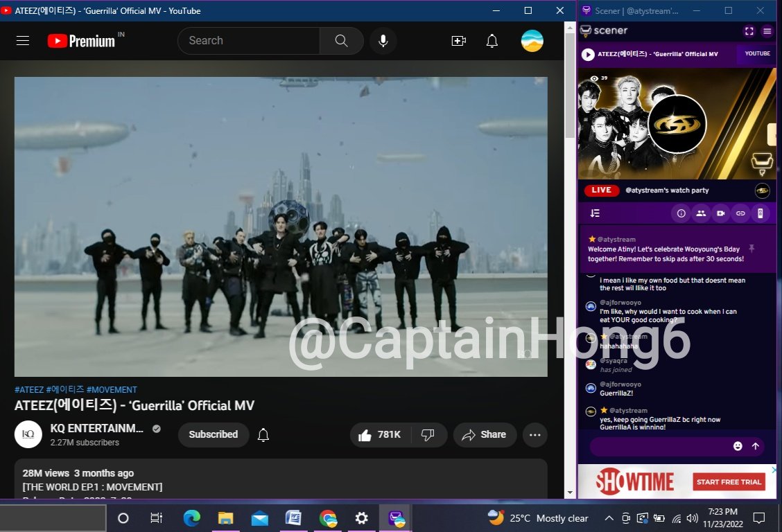
Task: Open Settings gear on taskbar
Action: point(362,519)
